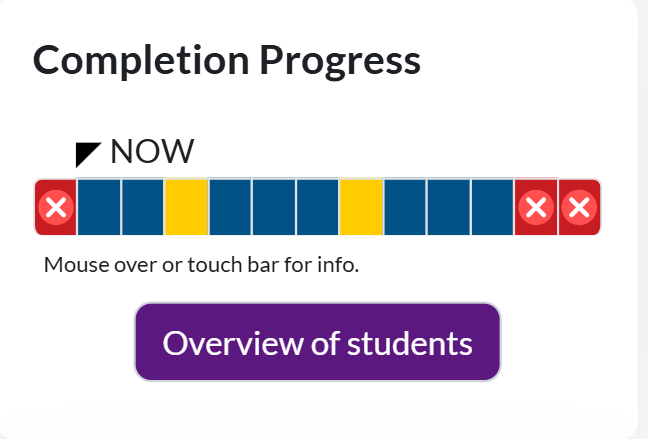Select the first blue segment after the red X

[99, 208]
